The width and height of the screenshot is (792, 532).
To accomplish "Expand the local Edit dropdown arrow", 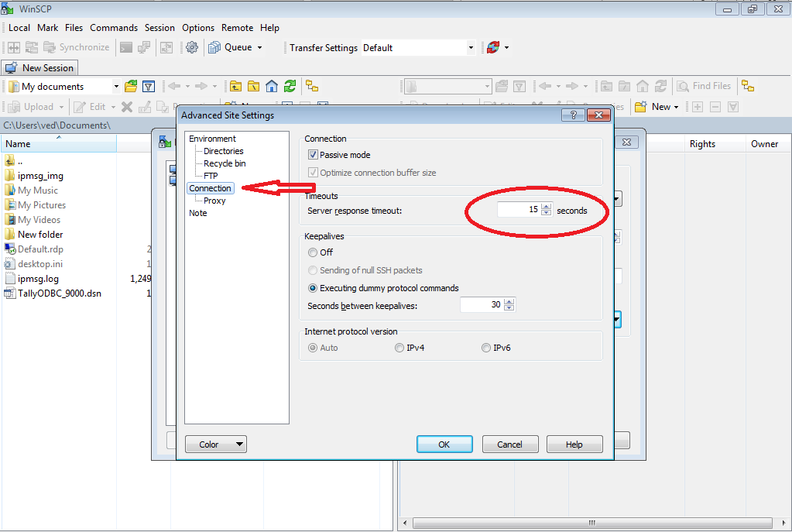I will [x=113, y=107].
